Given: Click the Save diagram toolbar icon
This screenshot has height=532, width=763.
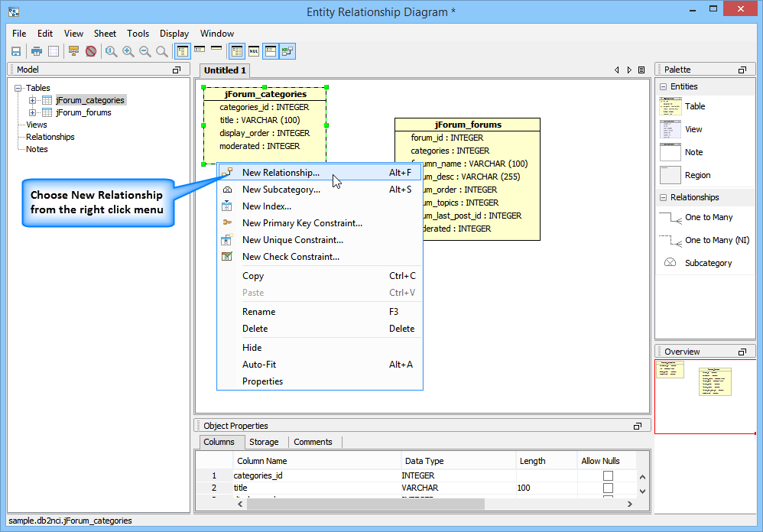Looking at the screenshot, I should 15,51.
